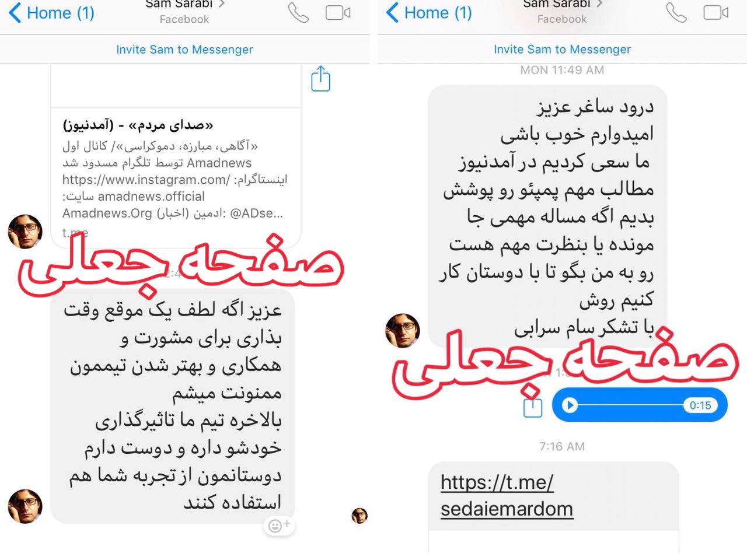
Task: Expand Sam Sarabi profile chevron on right
Action: 599,4
